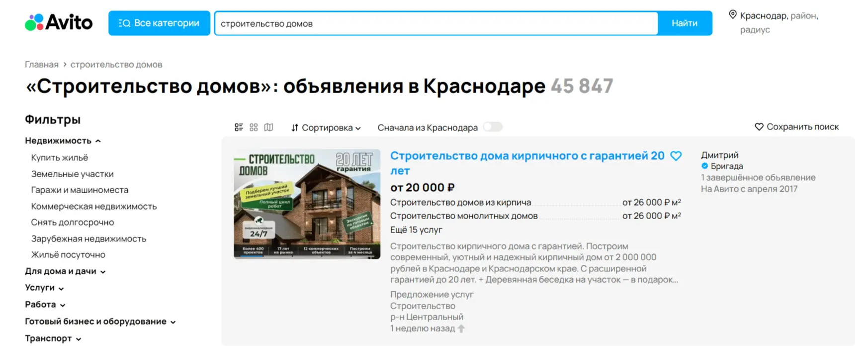Go to Главная breadcrumb link
868x346 pixels.
click(x=42, y=65)
